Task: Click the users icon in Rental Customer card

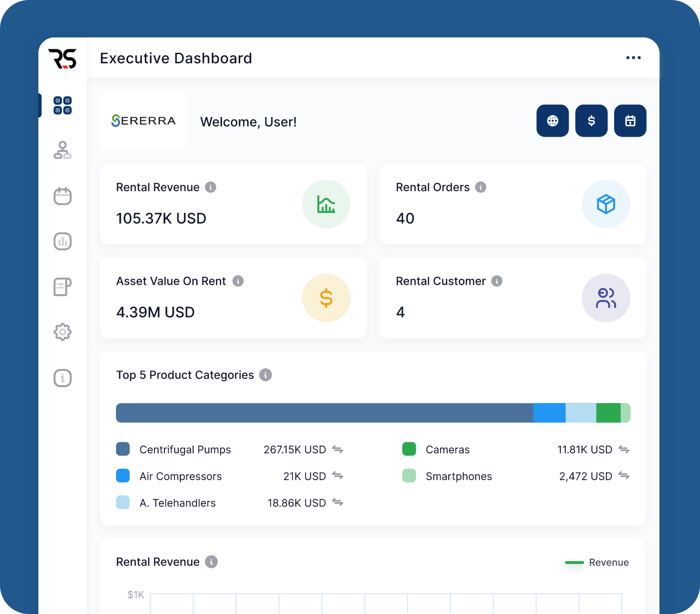Action: [x=606, y=298]
